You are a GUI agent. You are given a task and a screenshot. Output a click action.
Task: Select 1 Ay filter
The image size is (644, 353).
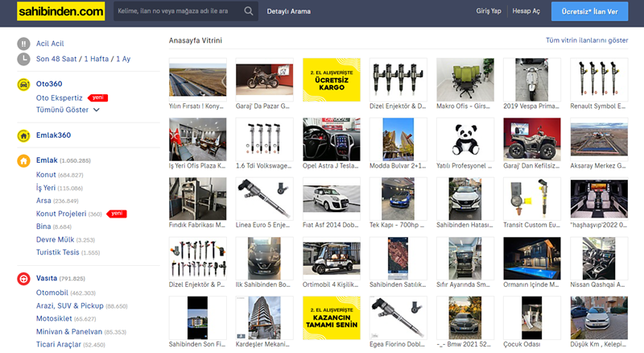[123, 59]
